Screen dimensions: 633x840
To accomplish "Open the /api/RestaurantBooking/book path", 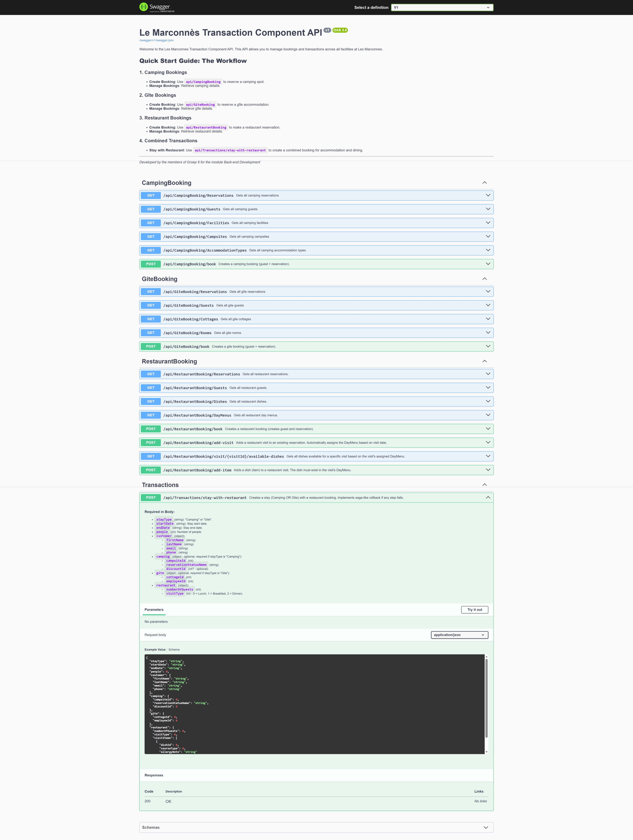I will click(193, 429).
